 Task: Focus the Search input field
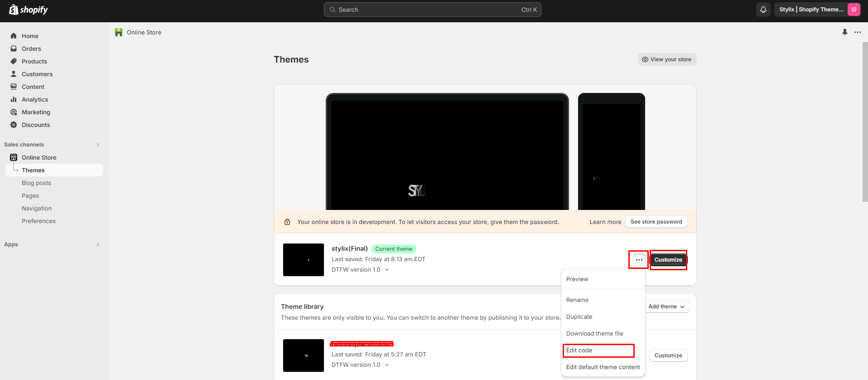point(432,10)
